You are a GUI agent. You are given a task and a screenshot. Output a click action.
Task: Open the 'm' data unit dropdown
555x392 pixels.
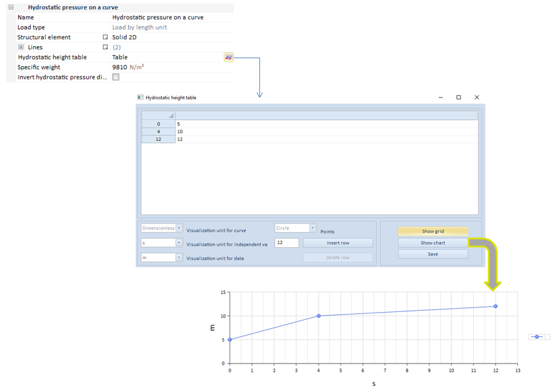coord(179,257)
